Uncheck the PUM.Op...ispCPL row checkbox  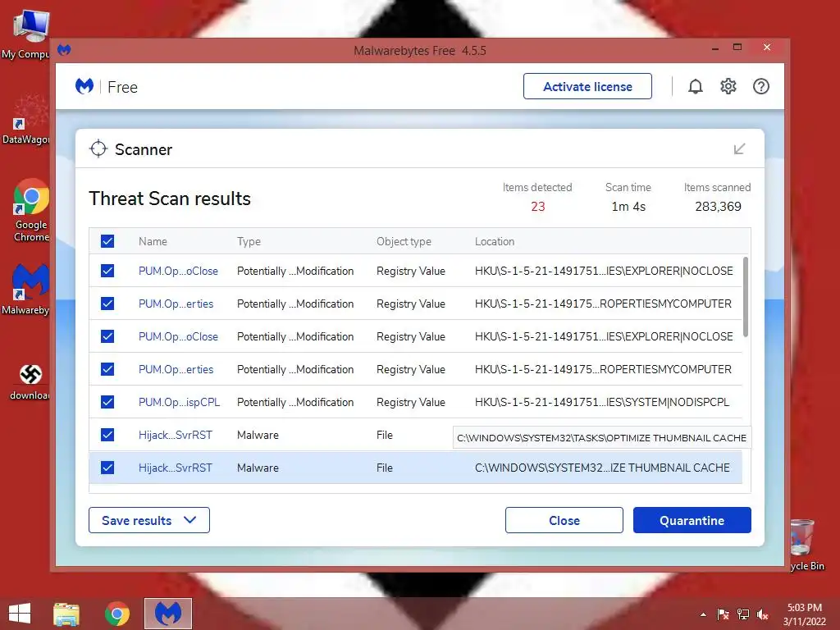[x=107, y=402]
